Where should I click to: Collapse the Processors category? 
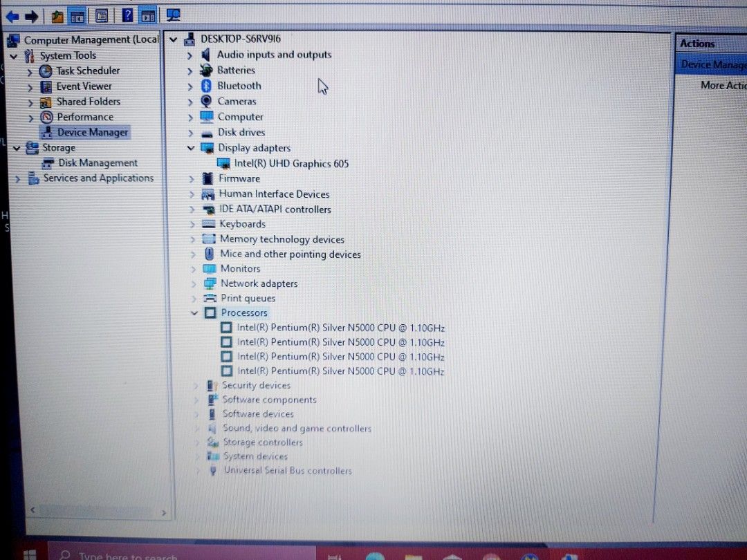coord(194,312)
